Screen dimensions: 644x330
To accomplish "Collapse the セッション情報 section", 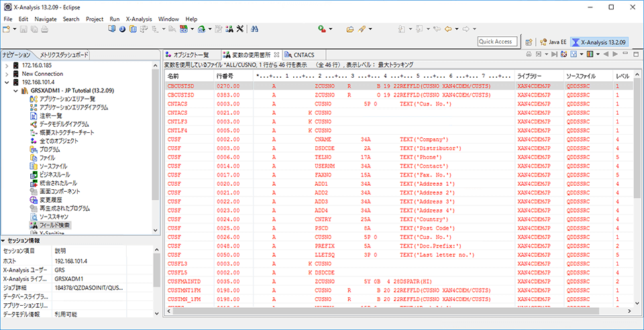I will 3,241.
